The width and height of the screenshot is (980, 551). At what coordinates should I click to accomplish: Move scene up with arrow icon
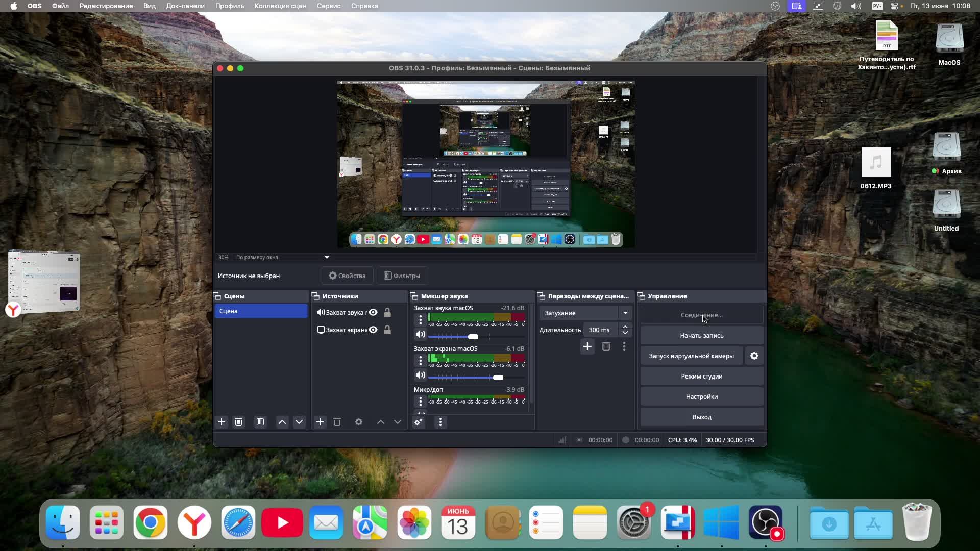point(282,422)
